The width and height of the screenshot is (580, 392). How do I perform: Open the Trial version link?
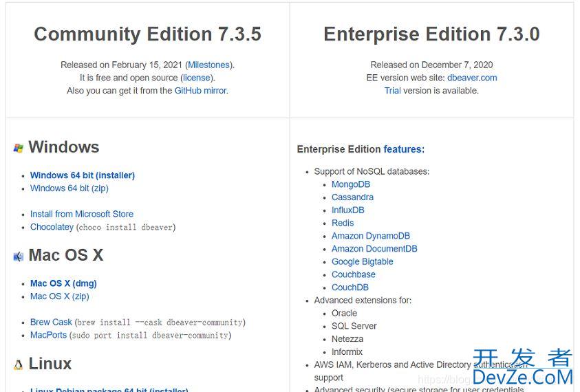coord(392,91)
